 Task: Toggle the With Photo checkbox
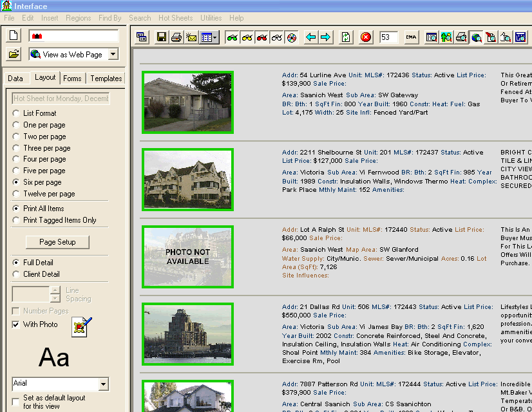tap(15, 324)
